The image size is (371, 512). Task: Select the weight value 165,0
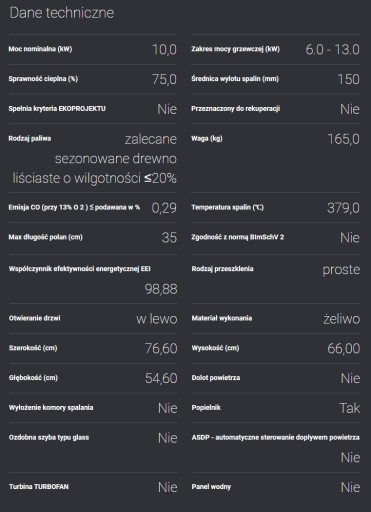pos(343,139)
